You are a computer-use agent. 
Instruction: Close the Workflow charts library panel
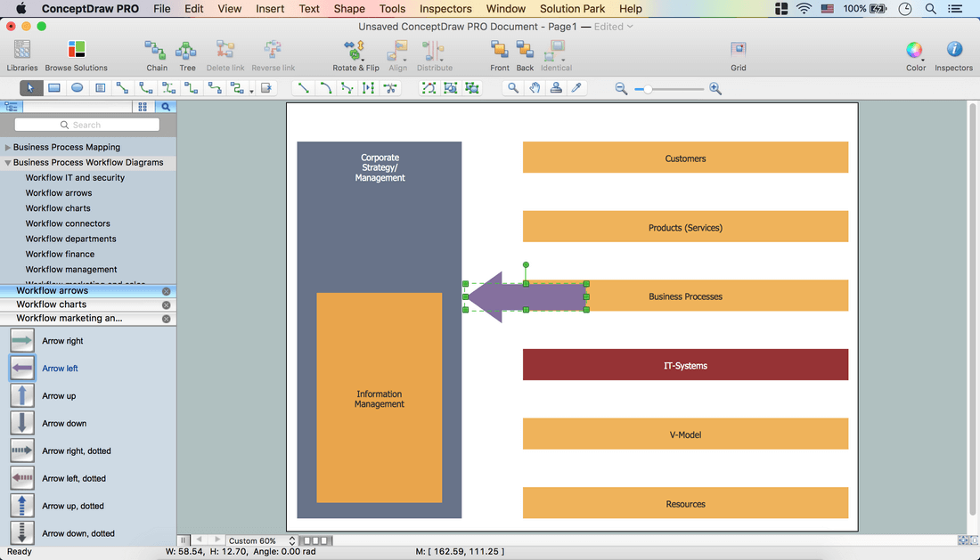pos(166,305)
